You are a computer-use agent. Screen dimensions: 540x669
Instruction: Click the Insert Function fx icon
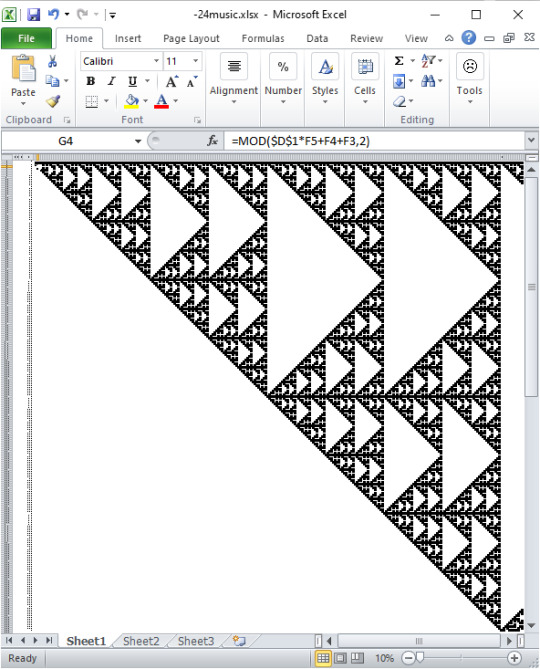tap(212, 140)
